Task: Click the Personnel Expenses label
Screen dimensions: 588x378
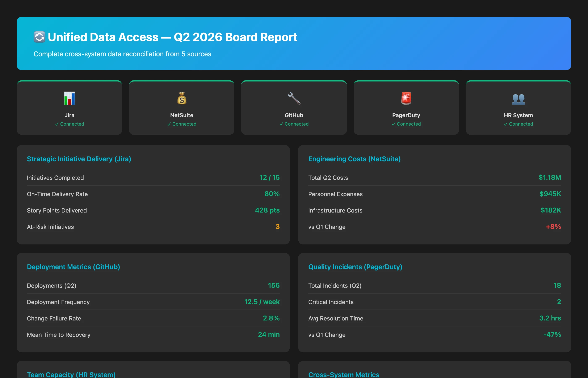Action: click(335, 194)
